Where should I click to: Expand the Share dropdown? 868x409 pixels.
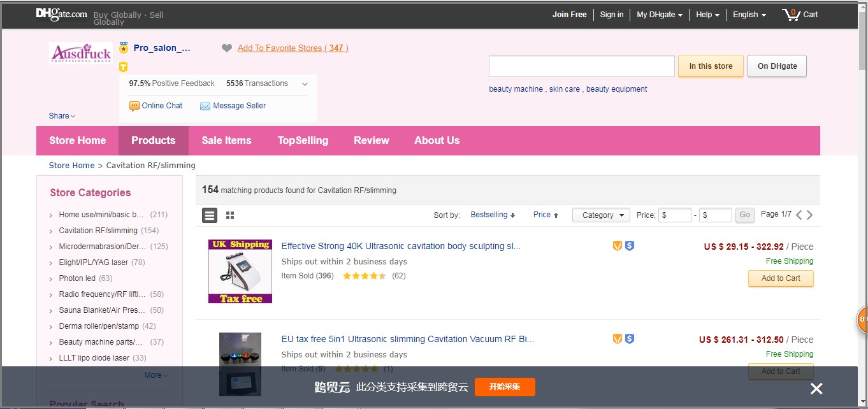[x=62, y=116]
